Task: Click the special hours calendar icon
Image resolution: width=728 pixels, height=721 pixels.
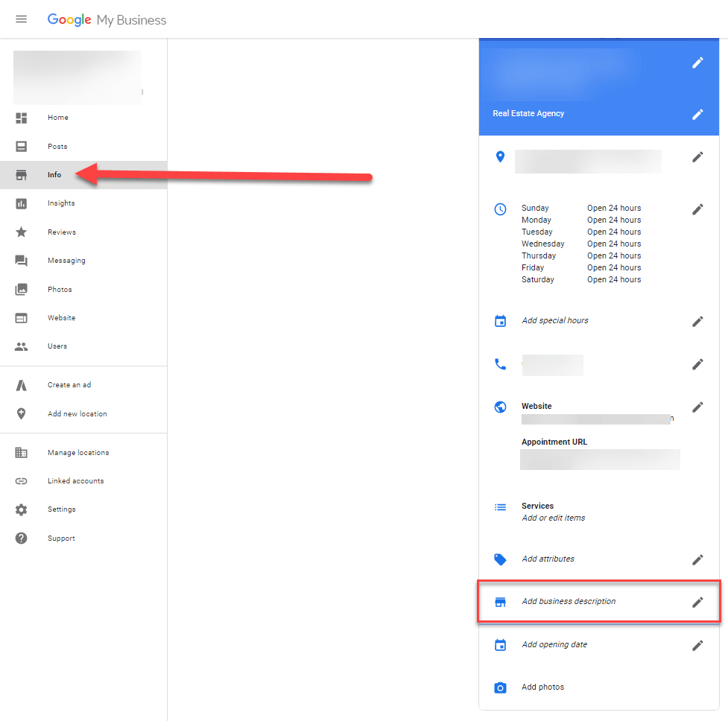Action: pyautogui.click(x=500, y=321)
